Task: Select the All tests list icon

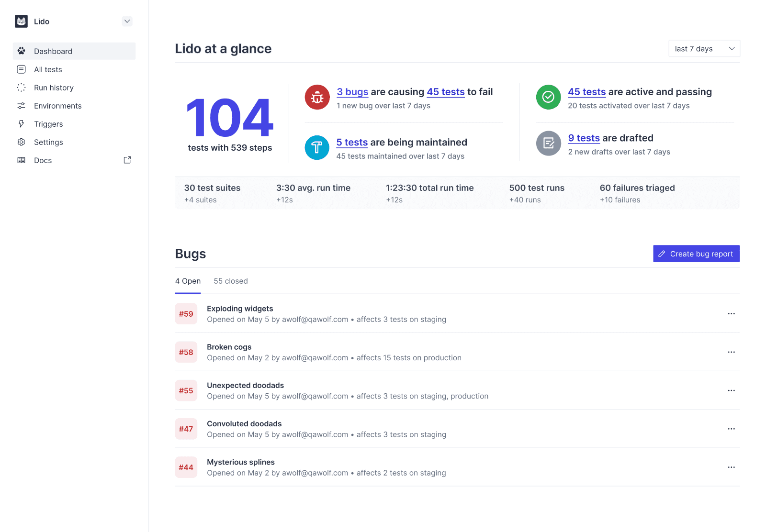Action: click(21, 69)
